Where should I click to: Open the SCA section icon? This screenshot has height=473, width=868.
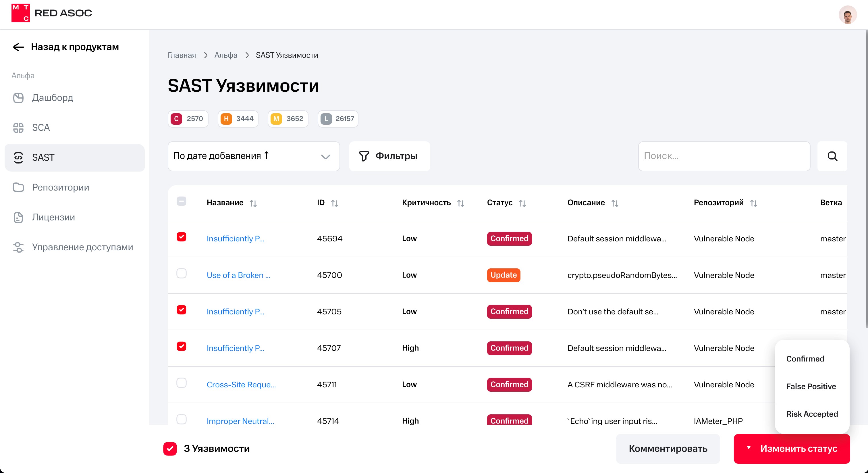[18, 128]
